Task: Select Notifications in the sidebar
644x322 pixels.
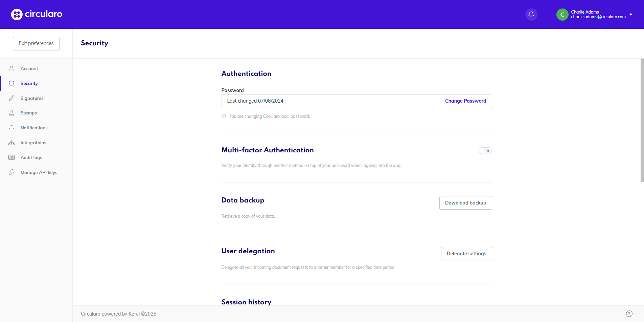Action: pyautogui.click(x=34, y=128)
